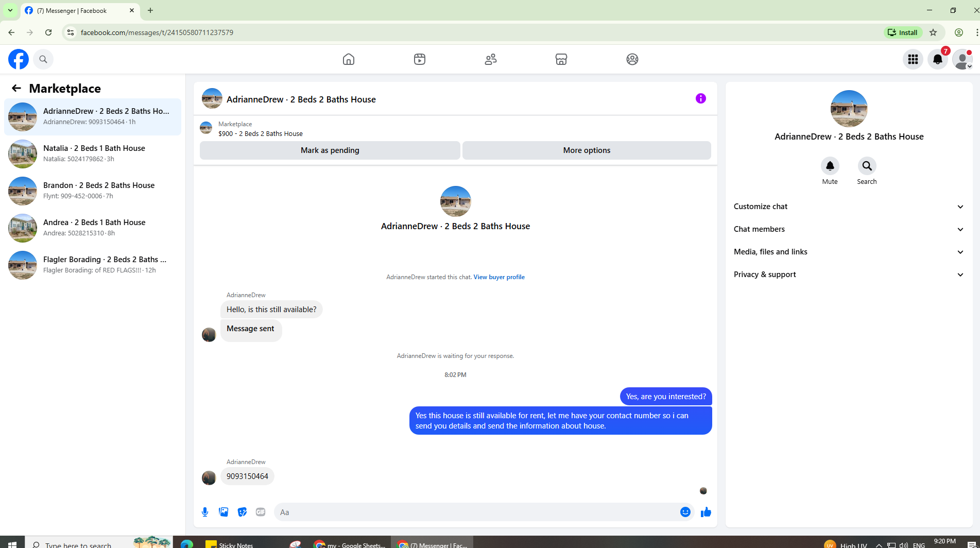Open Andrea 2 Beds 1 Bath conversation
This screenshot has height=548, width=980.
93,228
